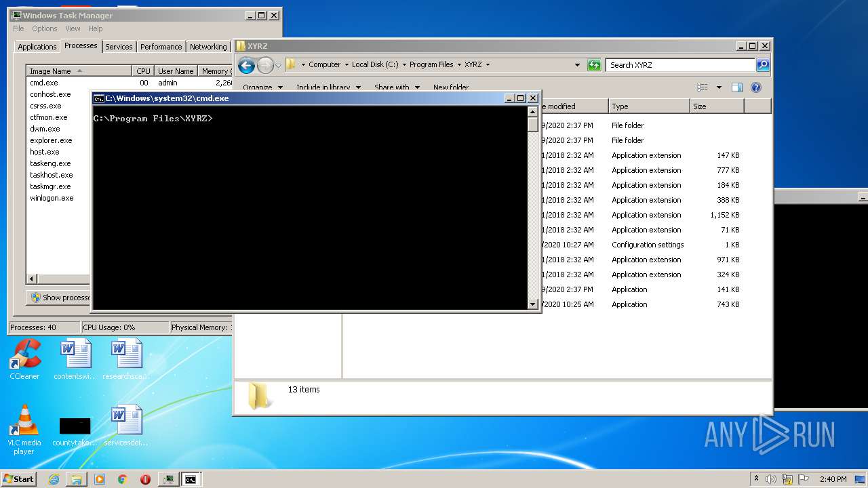The height and width of the screenshot is (488, 868).
Task: Select cmd.exe in the process list
Action: pos(129,83)
